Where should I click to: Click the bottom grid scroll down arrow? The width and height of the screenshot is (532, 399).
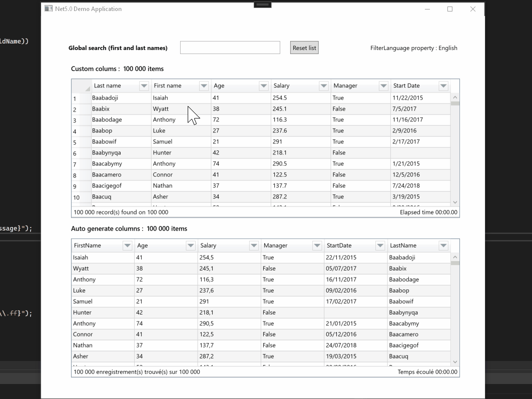tap(455, 362)
